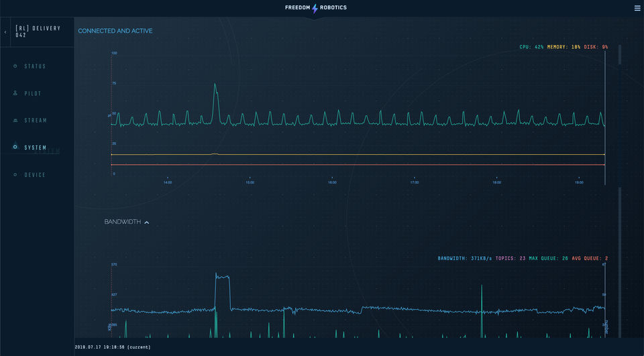
Task: Click the DISK: 9% legend label
Action: coord(596,47)
